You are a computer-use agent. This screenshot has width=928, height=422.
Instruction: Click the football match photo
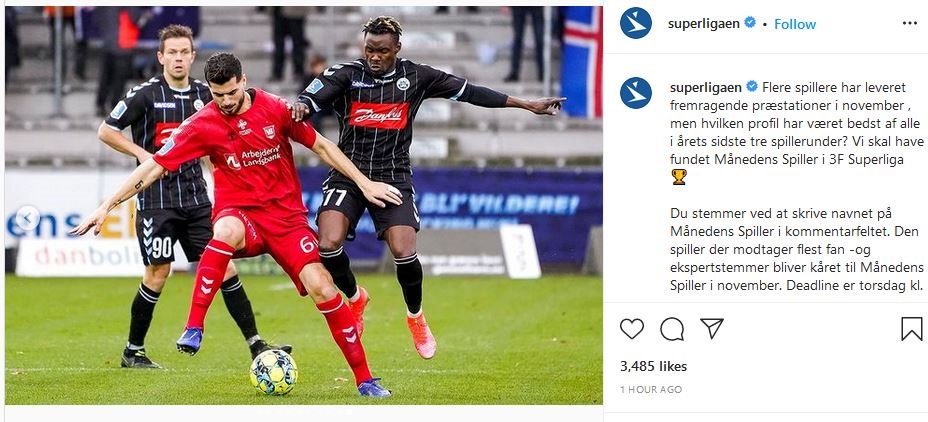click(304, 205)
